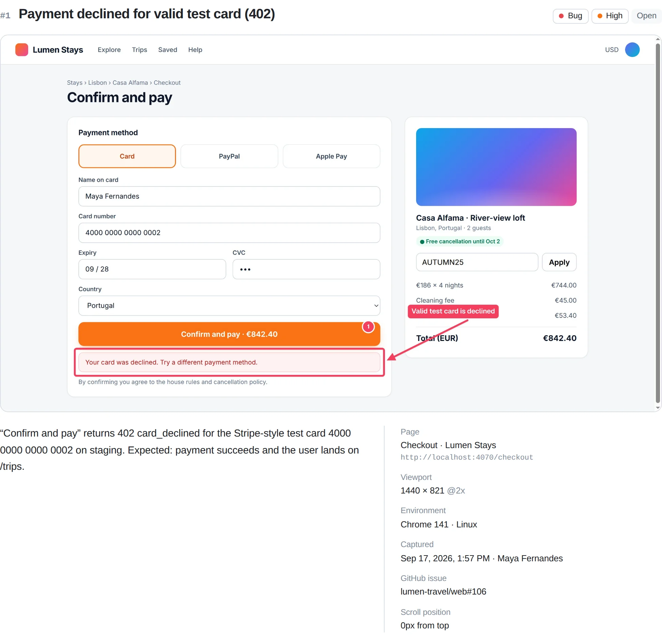Click the Confirm and pay heading
This screenshot has height=644, width=662.
119,98
